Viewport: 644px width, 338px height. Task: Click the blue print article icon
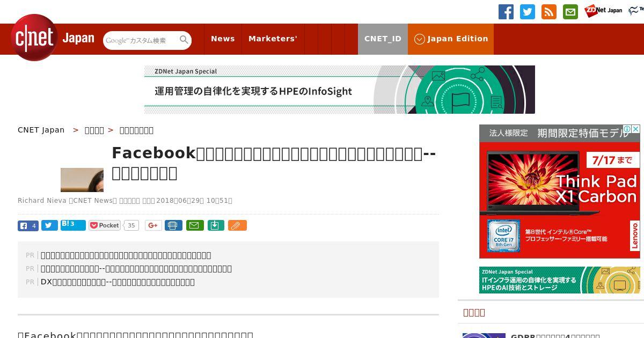(x=173, y=225)
